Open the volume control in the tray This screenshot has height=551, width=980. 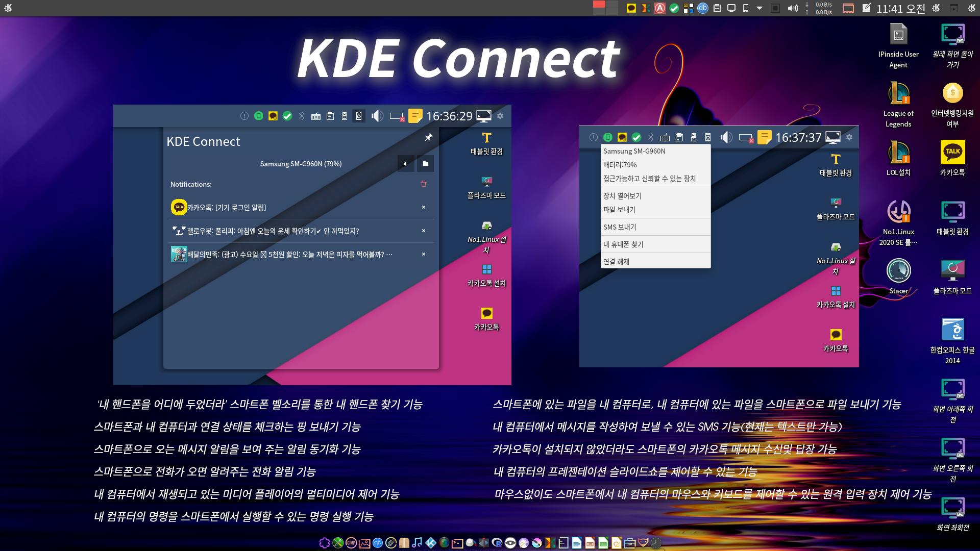pyautogui.click(x=793, y=8)
